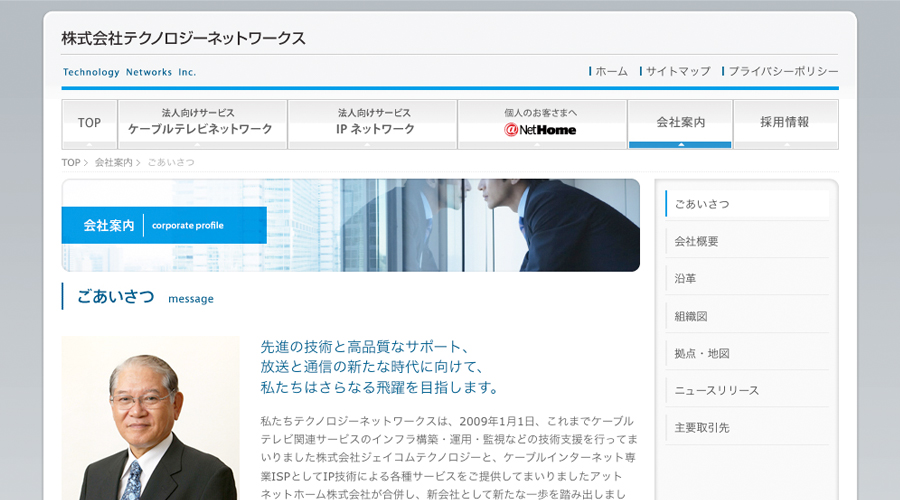Open the 会社案内 navigation tab
Viewport: 900px width, 500px height.
point(680,123)
